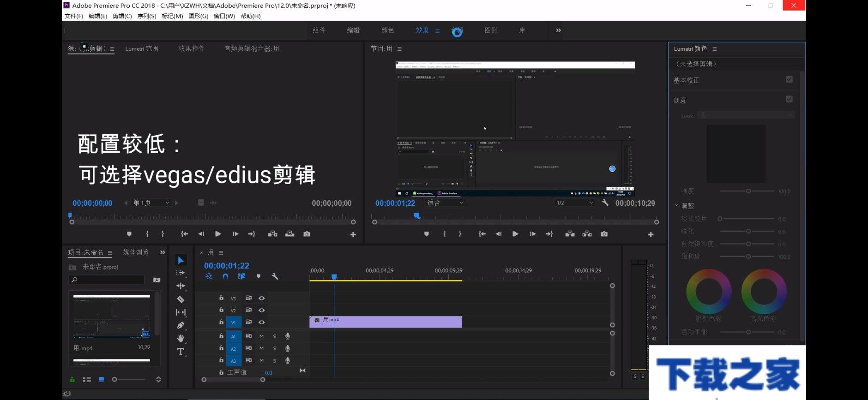
Task: Open timeline display settings wrench
Action: pos(275,276)
